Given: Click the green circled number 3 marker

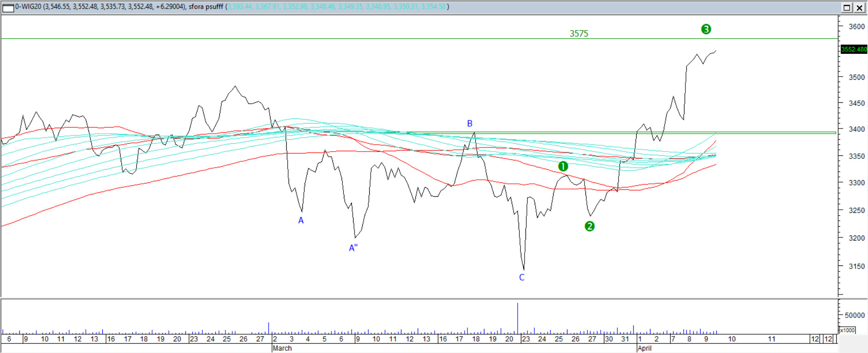Looking at the screenshot, I should coord(706,29).
